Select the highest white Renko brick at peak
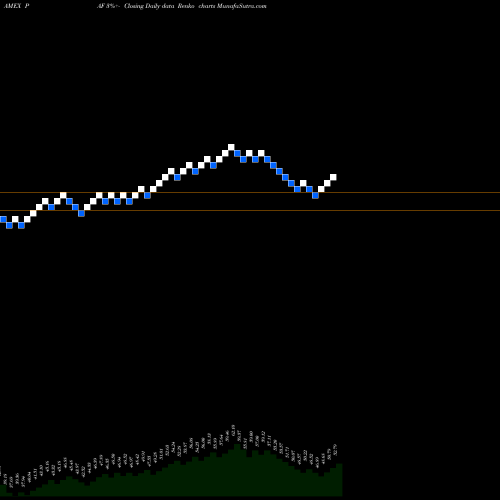Screen dimensions: 500x500 coord(231,147)
